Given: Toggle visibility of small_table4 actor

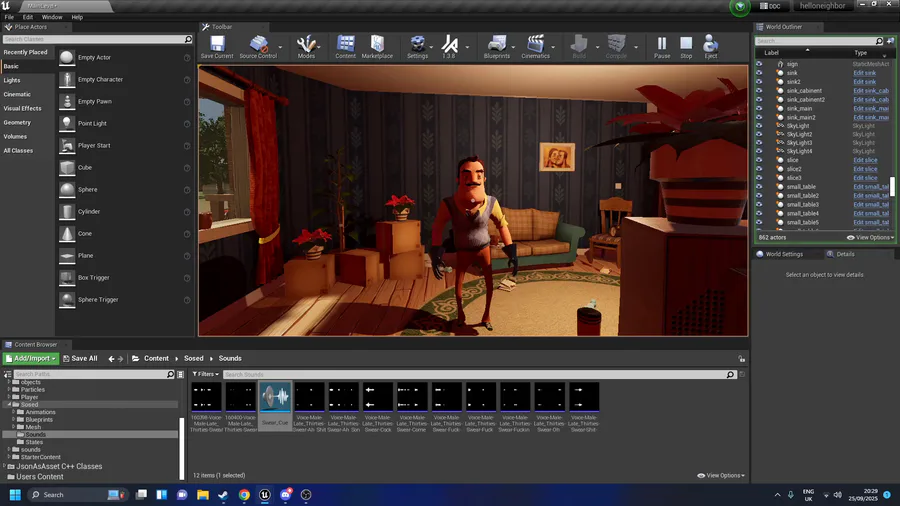Looking at the screenshot, I should point(759,213).
